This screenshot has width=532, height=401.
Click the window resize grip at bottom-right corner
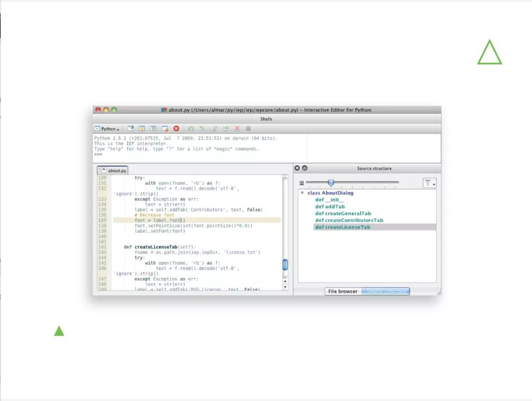[439, 292]
